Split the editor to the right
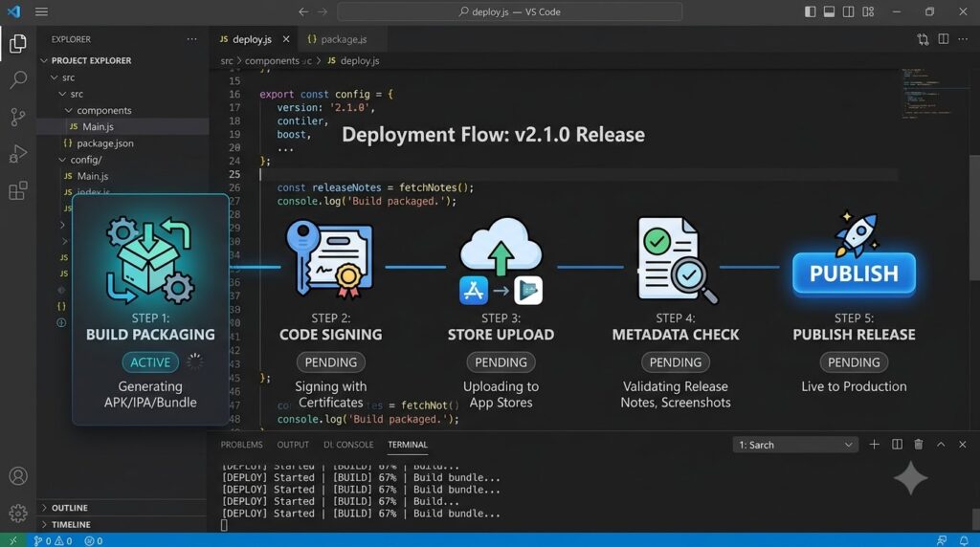Screen dimensions: 980x547 tap(944, 38)
